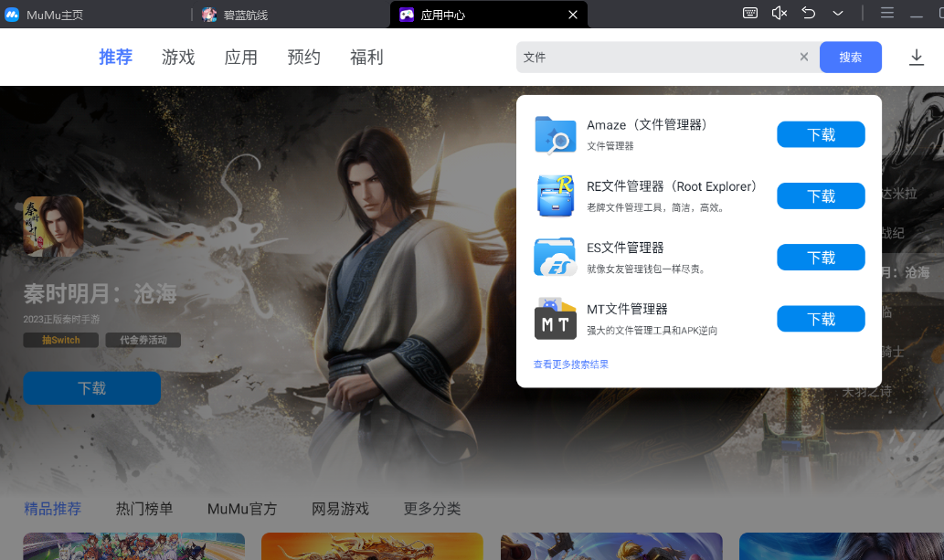Click the Amaze（文件管理器）title text
944x560 pixels.
pos(647,124)
